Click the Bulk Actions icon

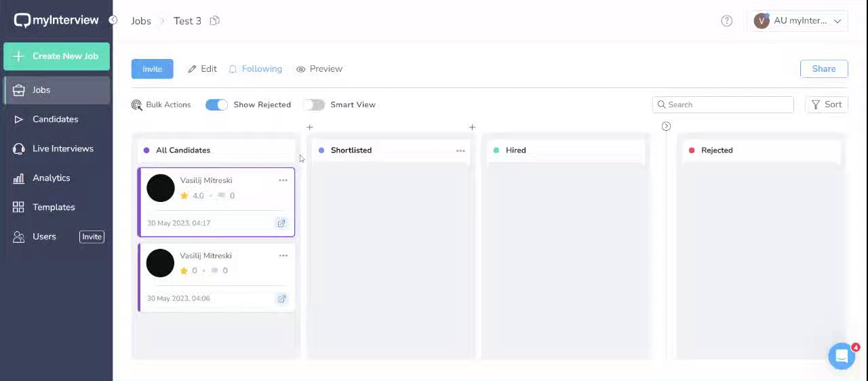point(137,105)
